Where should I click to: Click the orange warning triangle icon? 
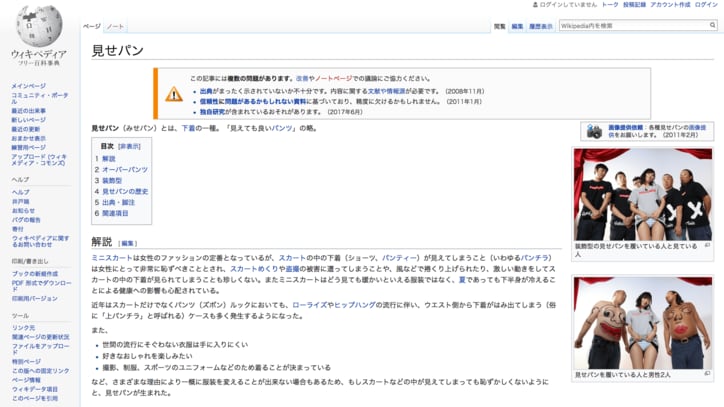(x=174, y=94)
